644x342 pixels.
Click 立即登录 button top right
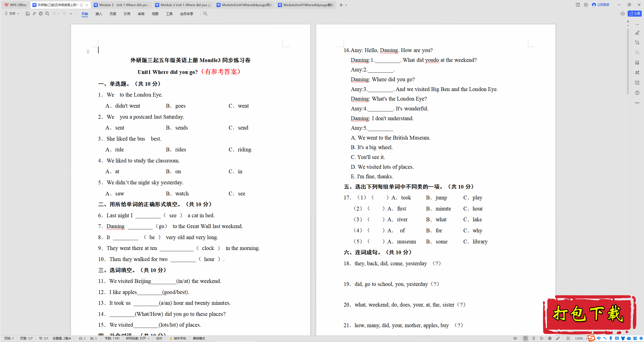click(x=602, y=5)
